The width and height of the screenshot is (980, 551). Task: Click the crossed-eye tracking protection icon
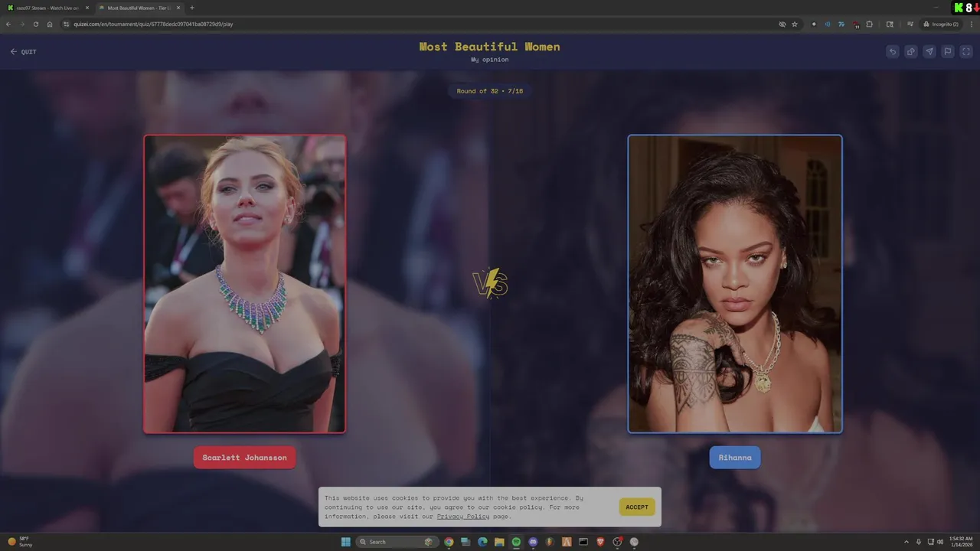tap(782, 24)
